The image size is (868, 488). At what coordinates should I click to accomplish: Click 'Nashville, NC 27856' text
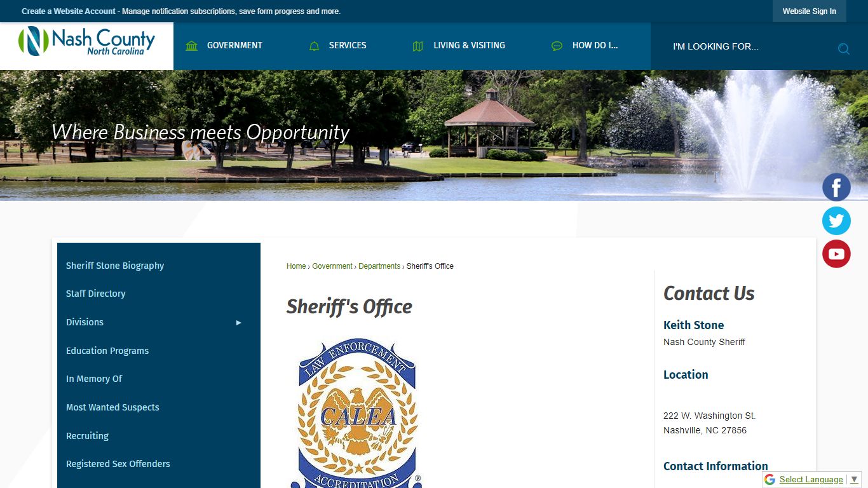click(x=705, y=430)
